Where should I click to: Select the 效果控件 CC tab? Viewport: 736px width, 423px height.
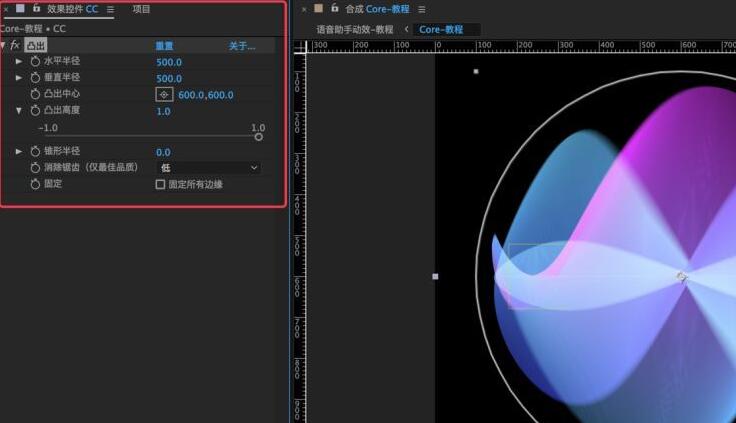(73, 9)
